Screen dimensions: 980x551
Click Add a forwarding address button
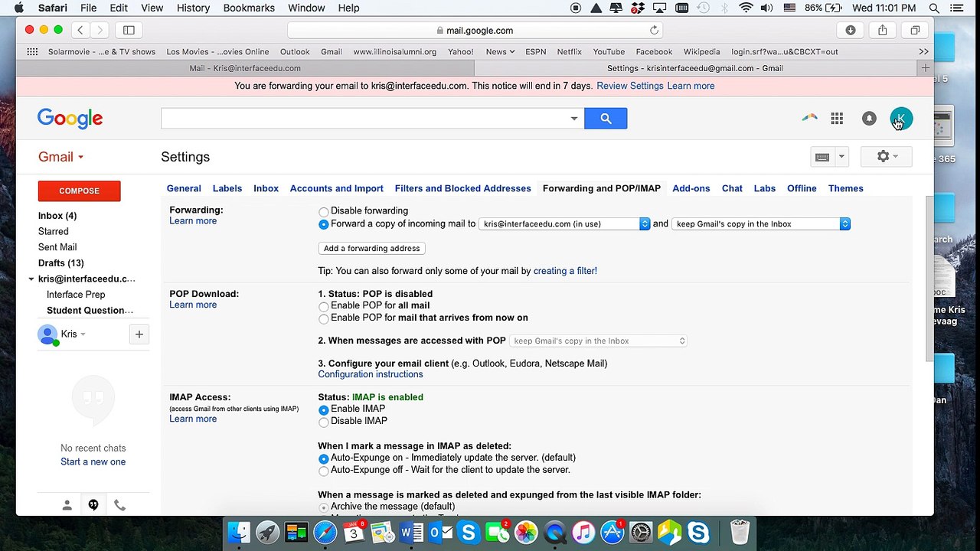click(x=372, y=248)
